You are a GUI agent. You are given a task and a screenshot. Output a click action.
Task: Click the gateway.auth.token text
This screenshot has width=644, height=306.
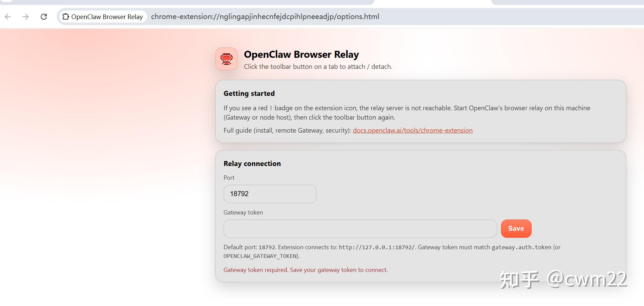(x=522, y=247)
